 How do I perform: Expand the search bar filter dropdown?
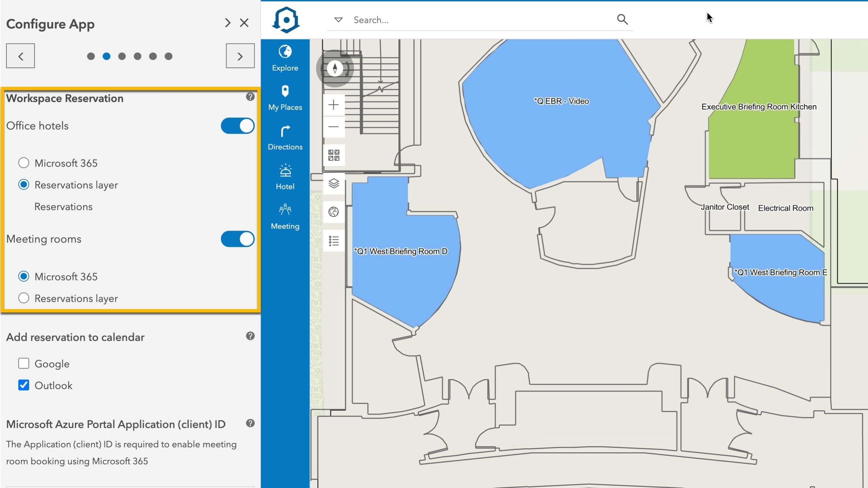[x=339, y=20]
